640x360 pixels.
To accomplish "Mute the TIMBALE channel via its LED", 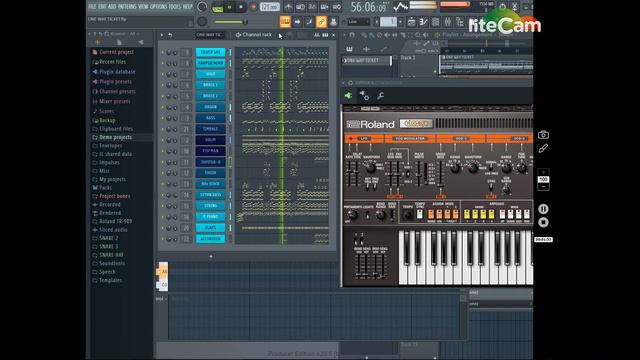I will [x=163, y=129].
